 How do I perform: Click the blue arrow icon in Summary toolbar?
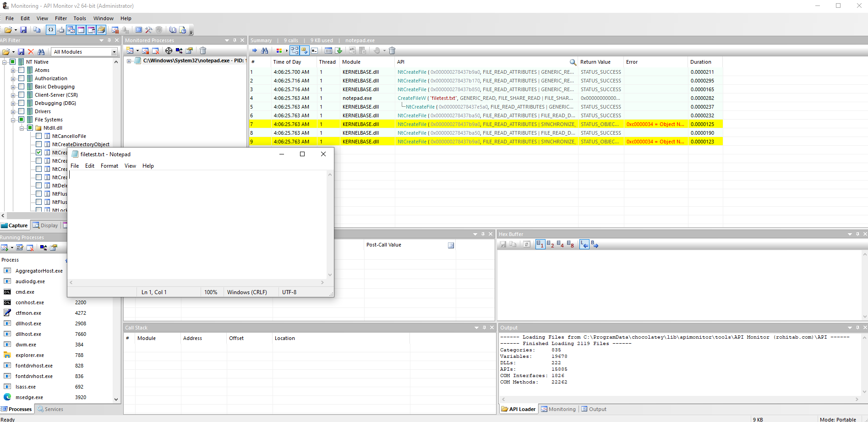pos(255,51)
